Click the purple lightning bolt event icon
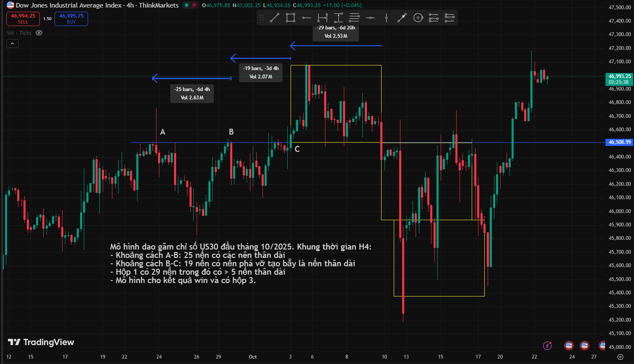Image resolution: width=634 pixels, height=364 pixels. (548, 346)
